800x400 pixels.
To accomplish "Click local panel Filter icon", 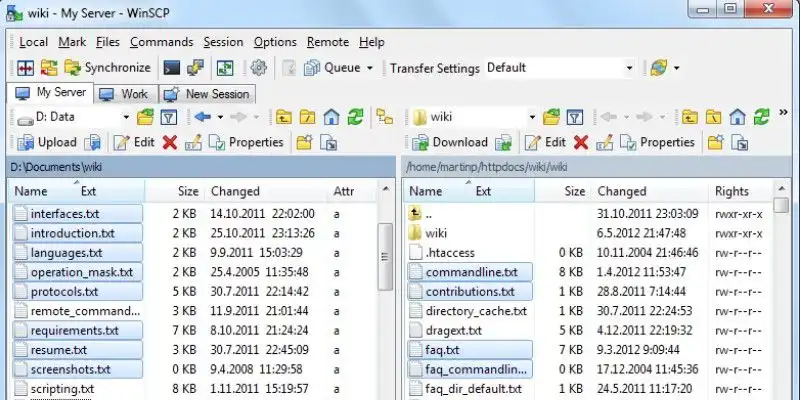I will click(168, 117).
